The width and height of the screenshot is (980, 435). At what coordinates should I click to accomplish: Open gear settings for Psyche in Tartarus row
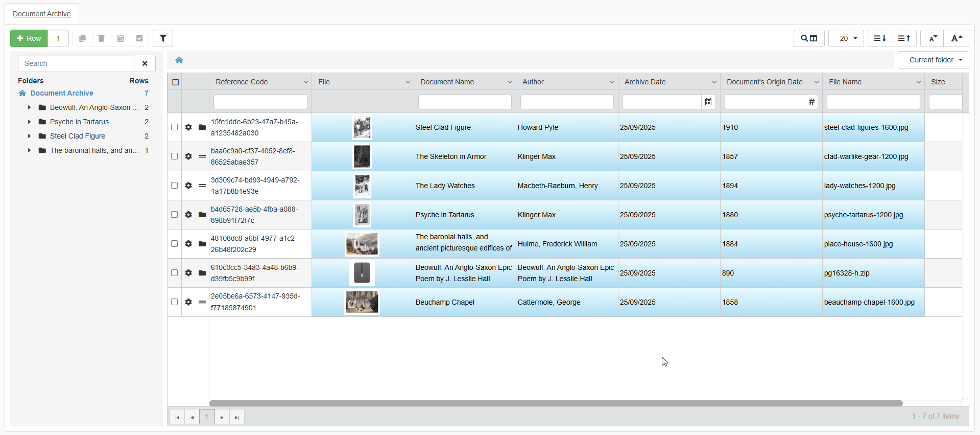point(188,215)
